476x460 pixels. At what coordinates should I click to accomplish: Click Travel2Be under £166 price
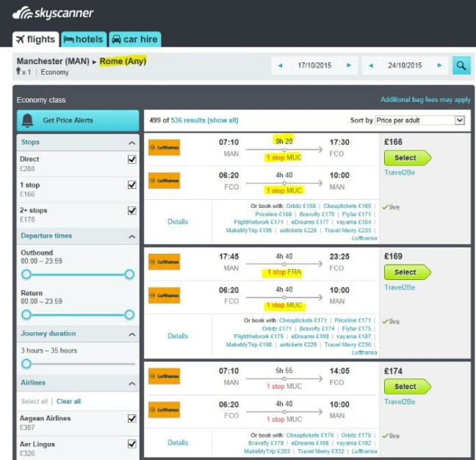400,173
